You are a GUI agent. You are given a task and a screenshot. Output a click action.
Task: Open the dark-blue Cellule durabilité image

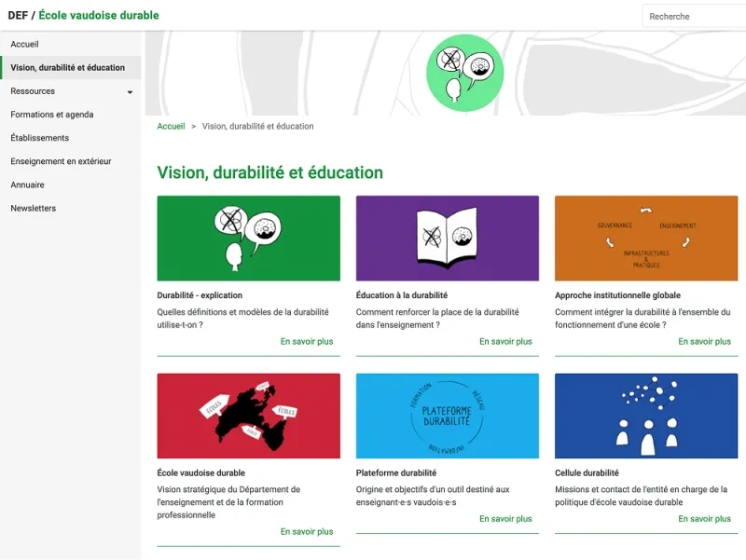pyautogui.click(x=646, y=416)
